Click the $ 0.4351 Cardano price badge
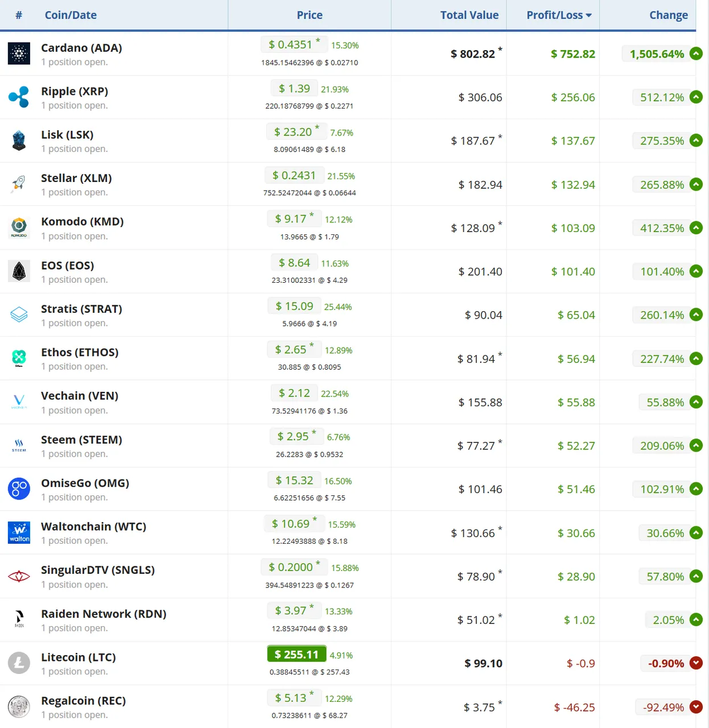This screenshot has width=709, height=728. 294,44
